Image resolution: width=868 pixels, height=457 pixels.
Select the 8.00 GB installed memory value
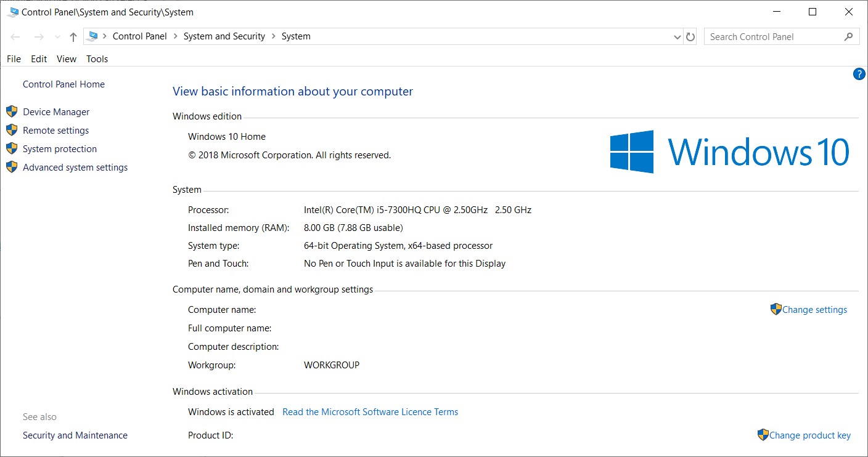coord(353,228)
